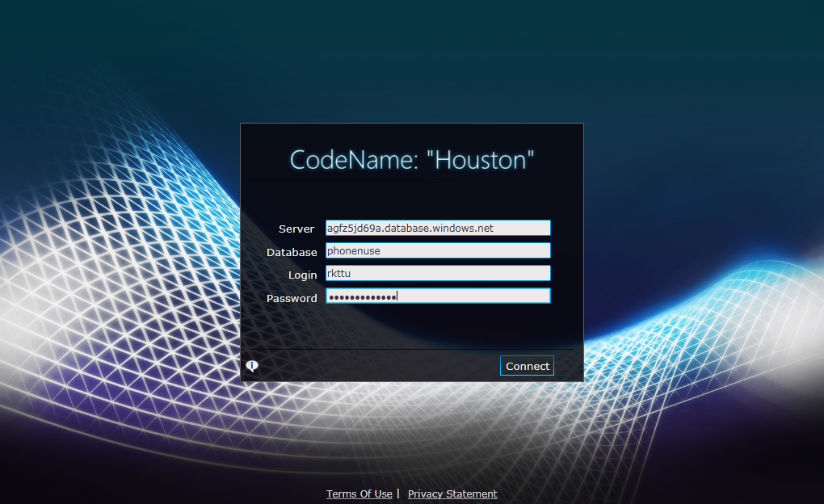The width and height of the screenshot is (824, 504).
Task: Click the Server field label
Action: [296, 229]
